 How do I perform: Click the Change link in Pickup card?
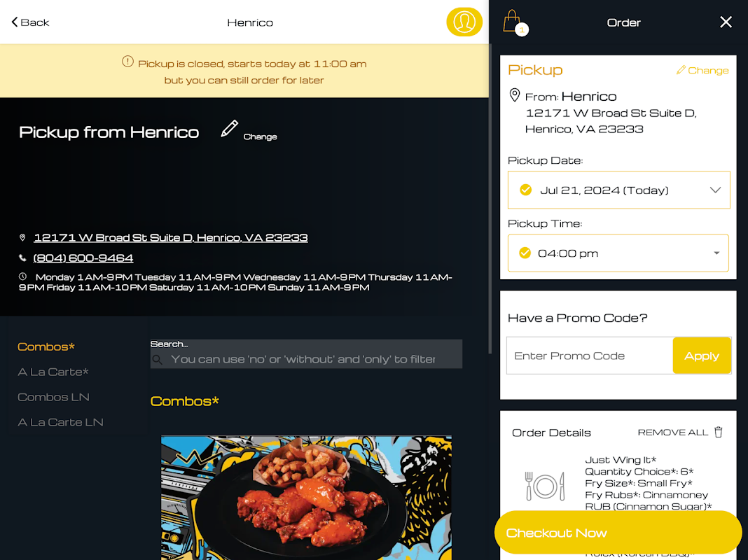tap(702, 70)
